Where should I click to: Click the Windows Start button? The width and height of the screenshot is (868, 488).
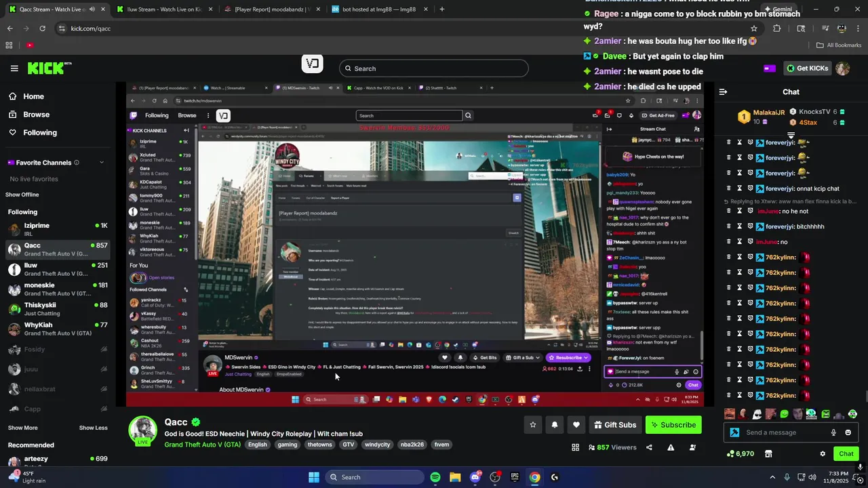[x=314, y=477]
